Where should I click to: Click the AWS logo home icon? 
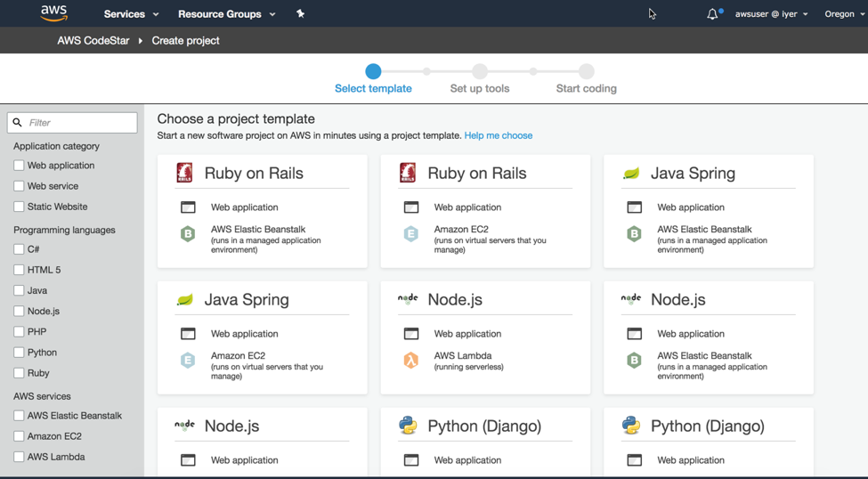53,13
